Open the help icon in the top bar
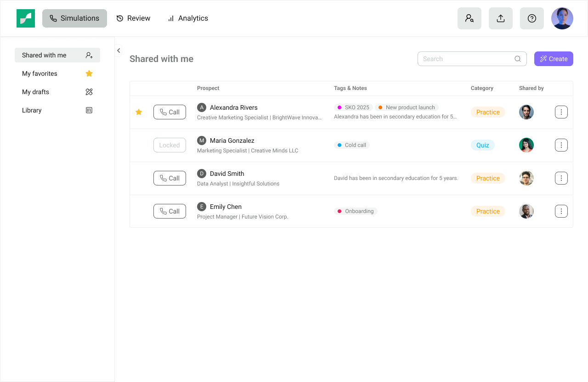588x382 pixels. click(531, 18)
